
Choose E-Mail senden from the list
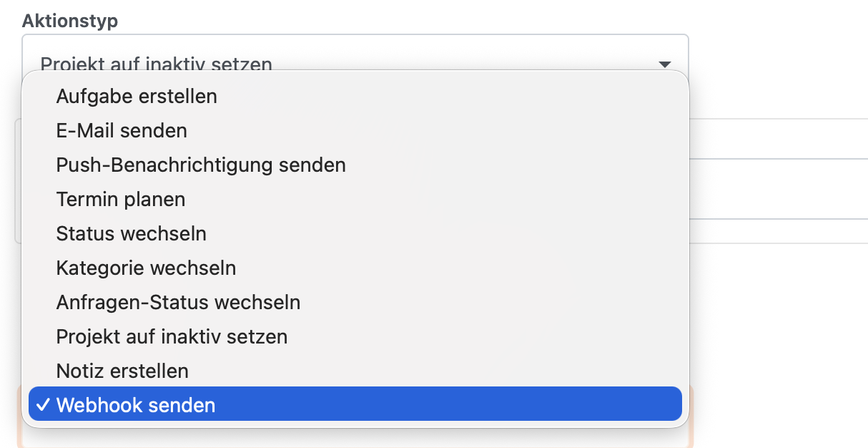tap(122, 130)
